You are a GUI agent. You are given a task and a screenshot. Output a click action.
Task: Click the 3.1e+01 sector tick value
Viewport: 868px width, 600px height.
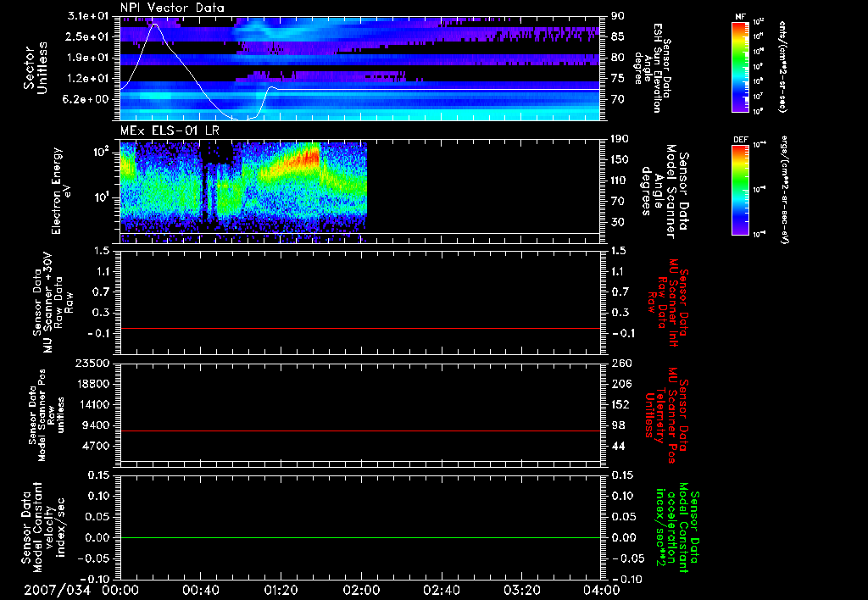point(88,16)
